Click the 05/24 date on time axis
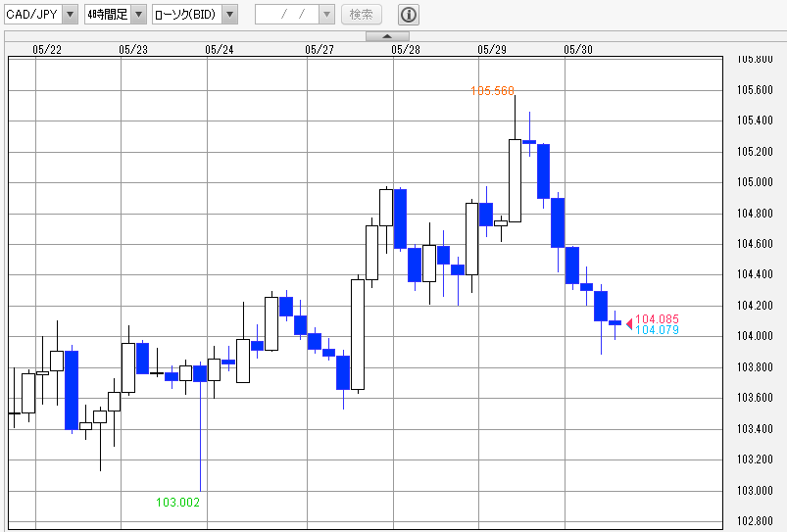Viewport: 787px width, 532px height. click(x=220, y=49)
